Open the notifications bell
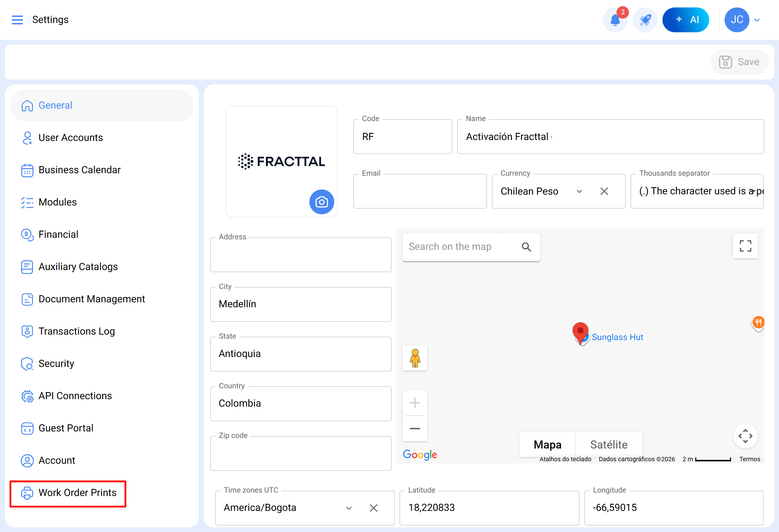779x532 pixels. pyautogui.click(x=615, y=20)
